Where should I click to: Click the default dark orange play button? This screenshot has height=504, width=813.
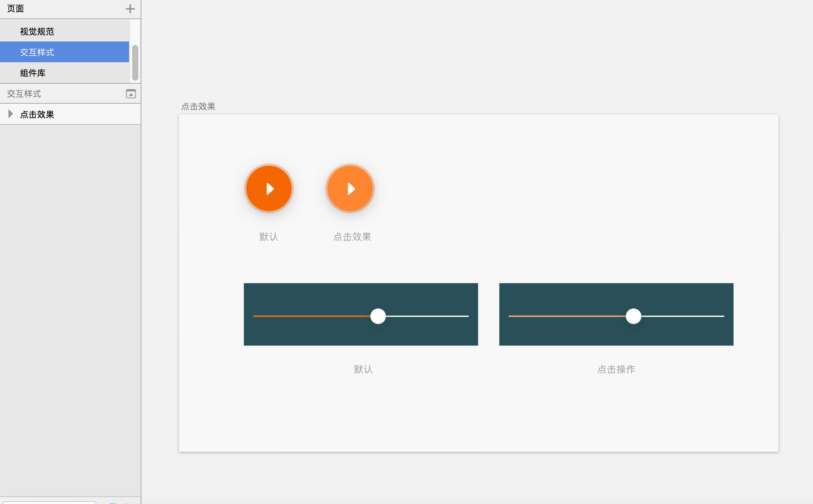pyautogui.click(x=269, y=189)
